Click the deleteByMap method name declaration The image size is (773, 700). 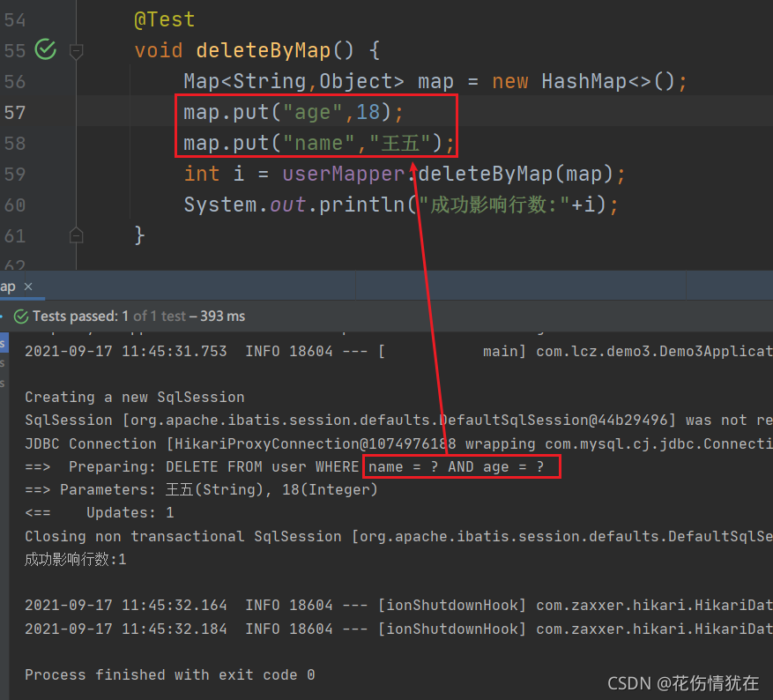point(263,50)
